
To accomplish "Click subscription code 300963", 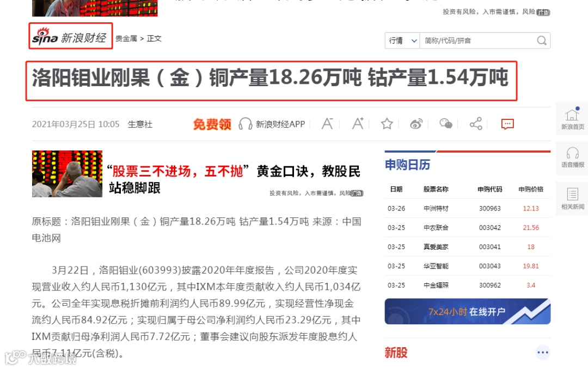I will tap(490, 208).
